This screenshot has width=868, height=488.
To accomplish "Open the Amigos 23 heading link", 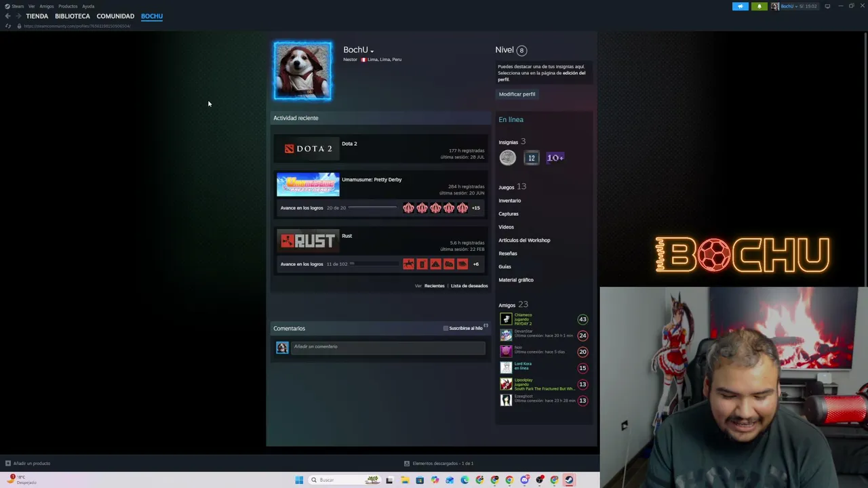I will 513,305.
